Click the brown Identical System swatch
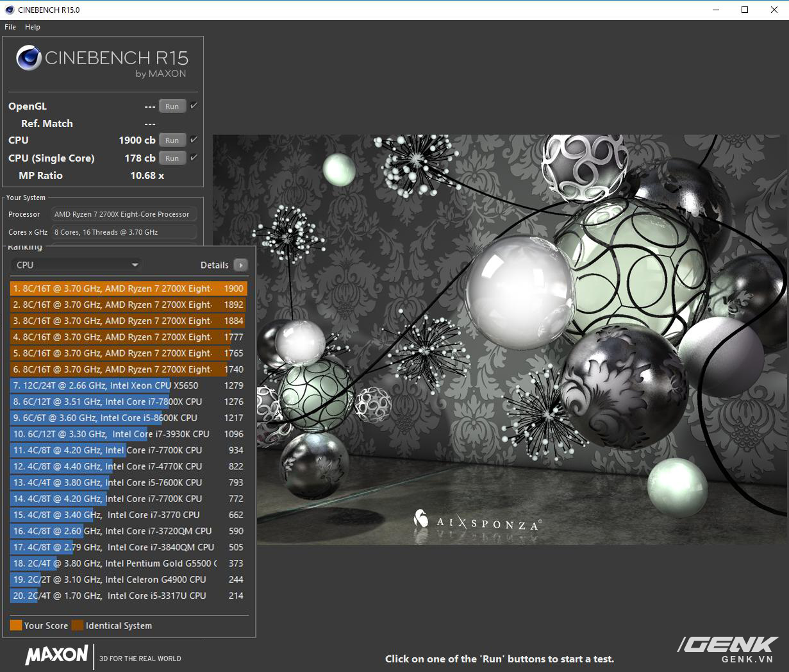 click(78, 625)
